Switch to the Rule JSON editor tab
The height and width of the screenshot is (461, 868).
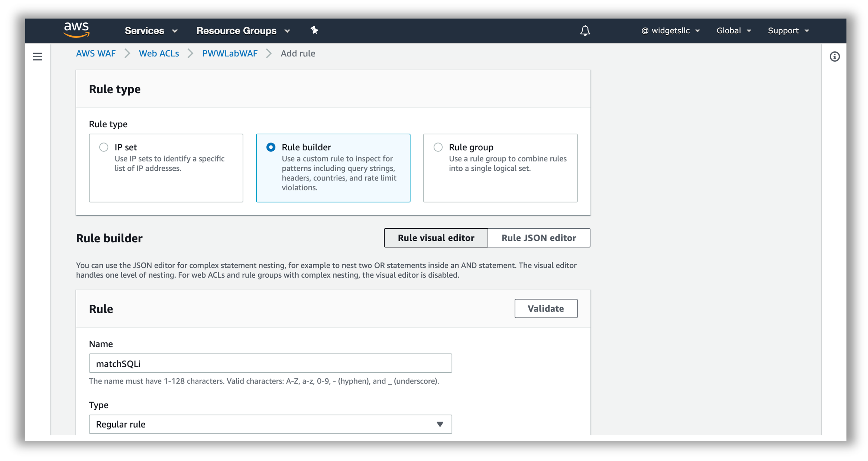coord(539,238)
